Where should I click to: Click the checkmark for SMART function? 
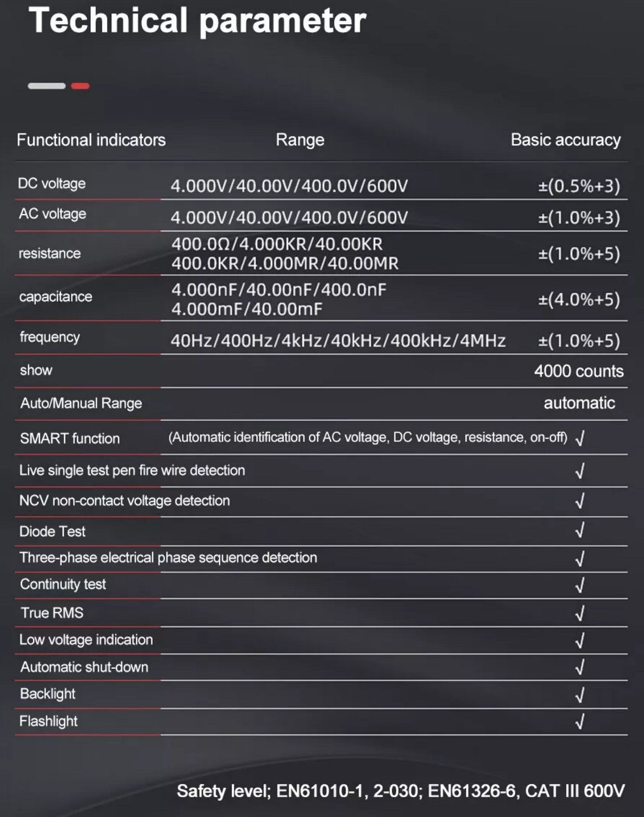pos(580,438)
